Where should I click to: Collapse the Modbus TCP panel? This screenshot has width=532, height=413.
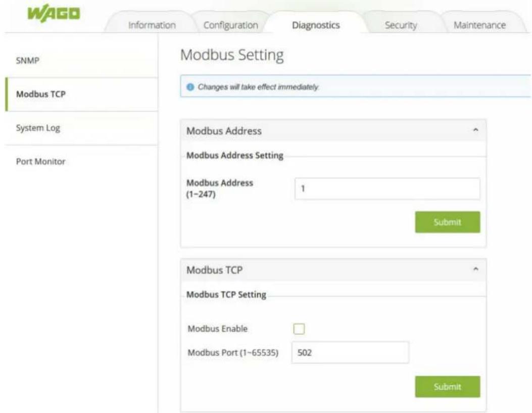click(x=476, y=269)
